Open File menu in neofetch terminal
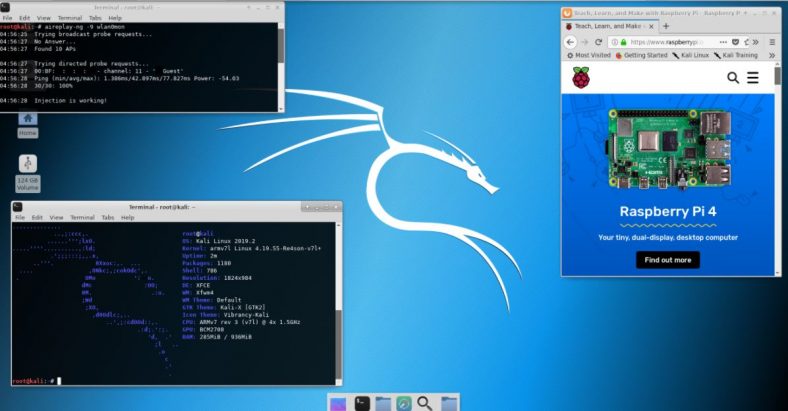Viewport: 788px width, 411px height. pos(20,218)
